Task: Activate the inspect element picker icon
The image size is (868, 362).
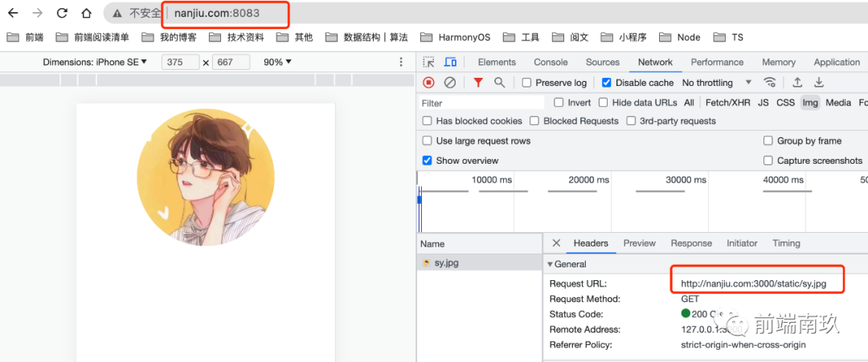Action: click(428, 62)
